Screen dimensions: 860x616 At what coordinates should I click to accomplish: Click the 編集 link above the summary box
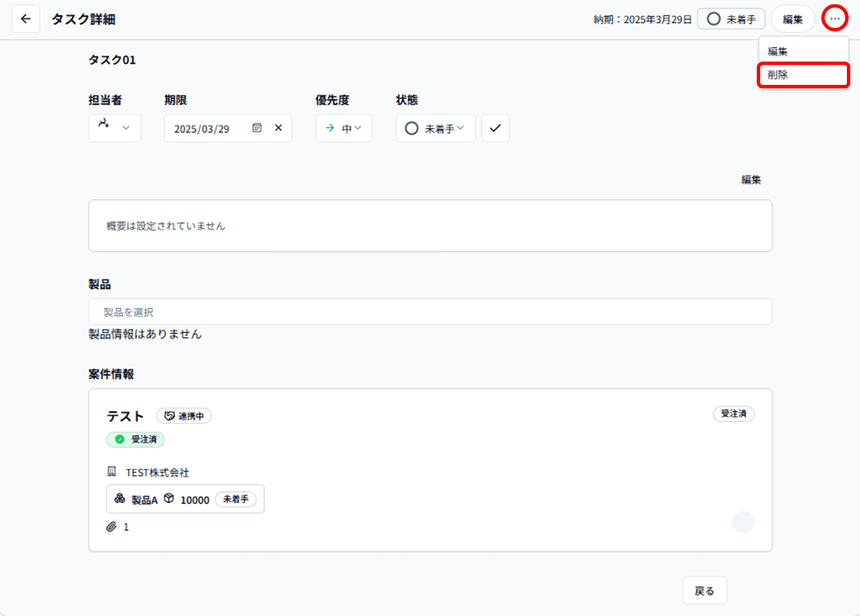pos(751,180)
